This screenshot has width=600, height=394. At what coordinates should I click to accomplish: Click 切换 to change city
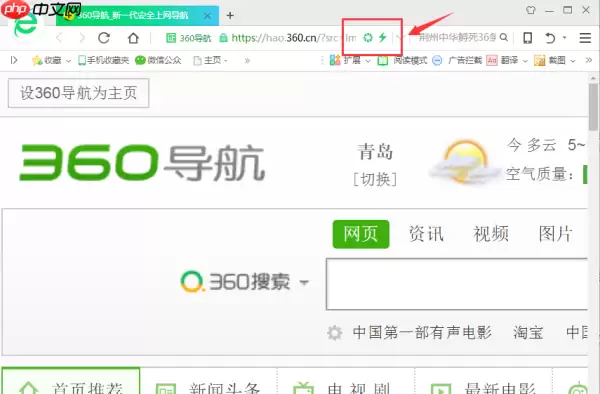[x=375, y=179]
